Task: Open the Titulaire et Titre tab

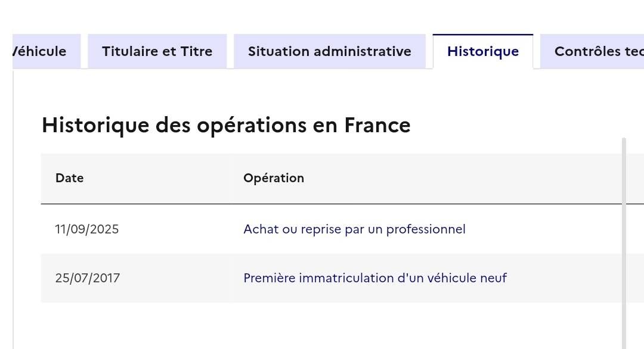Action: click(157, 51)
